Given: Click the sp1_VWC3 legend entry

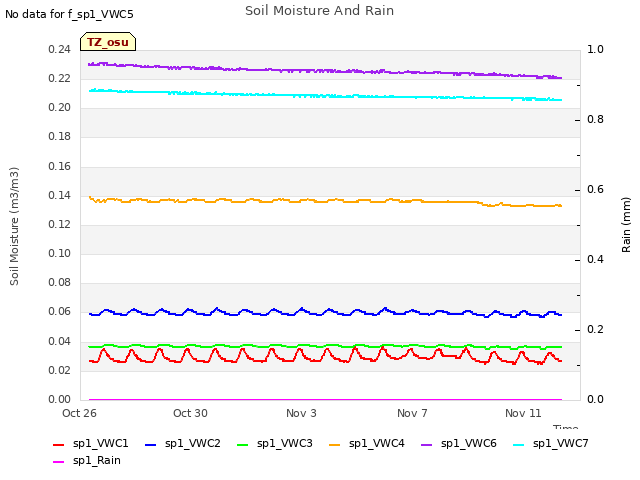Looking at the screenshot, I should tap(275, 444).
